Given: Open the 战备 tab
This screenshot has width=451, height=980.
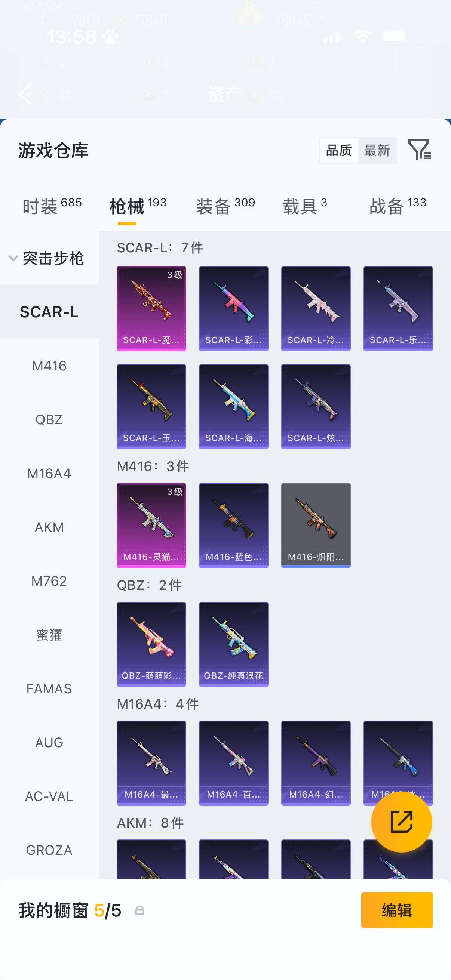Looking at the screenshot, I should point(398,206).
